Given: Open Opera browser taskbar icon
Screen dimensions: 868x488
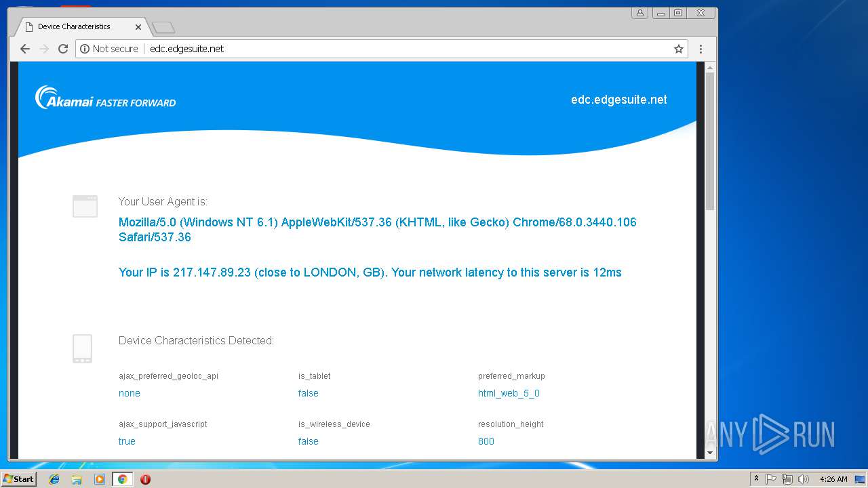Looking at the screenshot, I should [145, 479].
